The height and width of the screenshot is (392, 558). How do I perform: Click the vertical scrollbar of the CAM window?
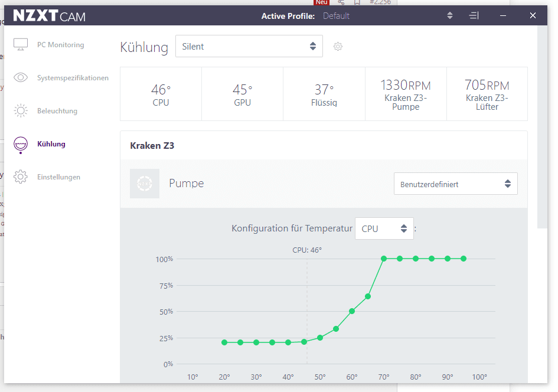tap(542, 127)
